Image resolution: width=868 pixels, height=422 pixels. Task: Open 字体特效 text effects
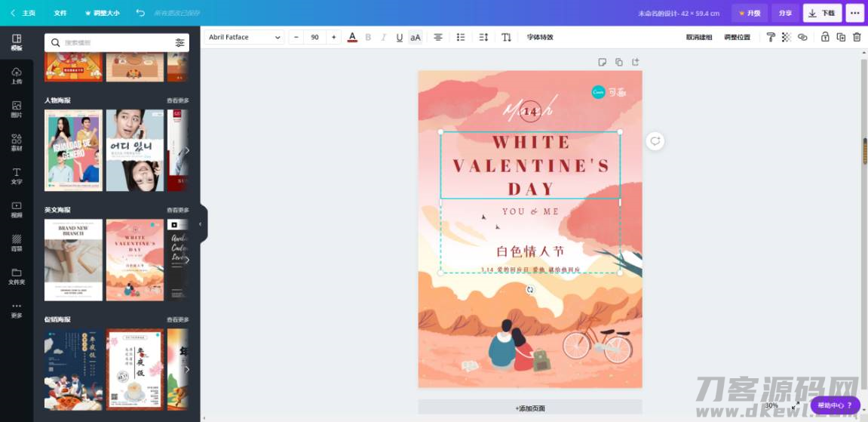(540, 37)
